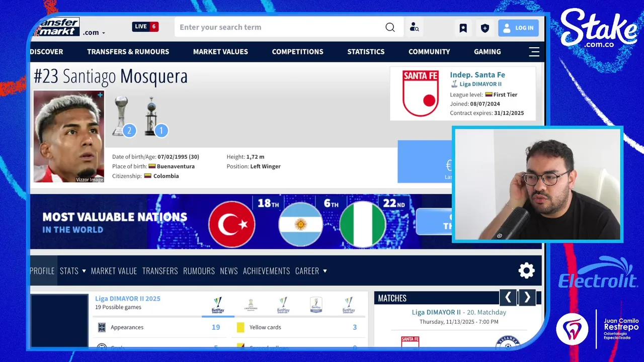Click the Appearances pitch icon
The image size is (644, 362).
[x=102, y=327]
